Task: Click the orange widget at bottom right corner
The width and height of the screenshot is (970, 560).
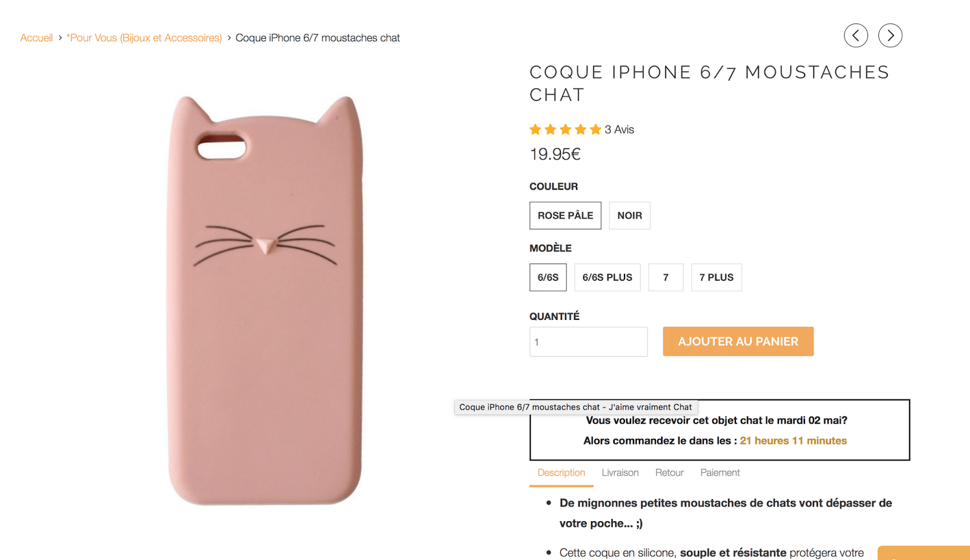Action: [923, 553]
